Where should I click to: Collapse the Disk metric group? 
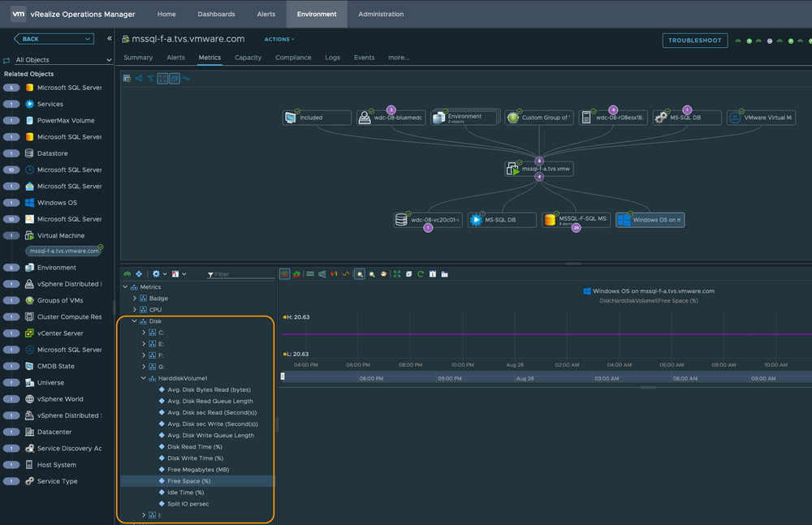pos(135,321)
